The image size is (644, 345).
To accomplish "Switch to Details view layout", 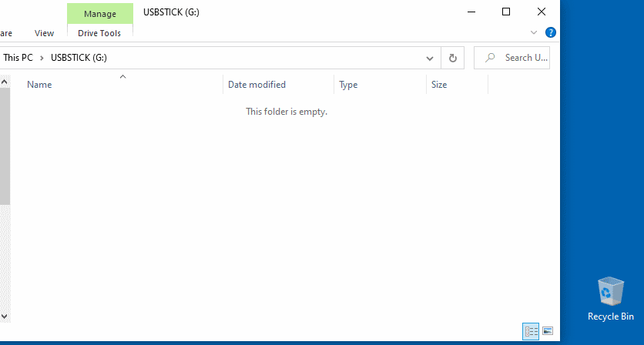I will [x=531, y=331].
